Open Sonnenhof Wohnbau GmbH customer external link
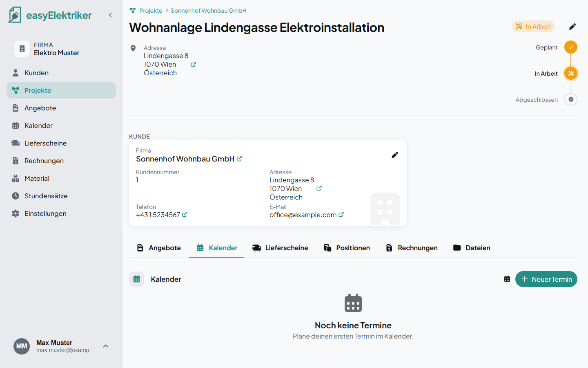 coord(240,159)
